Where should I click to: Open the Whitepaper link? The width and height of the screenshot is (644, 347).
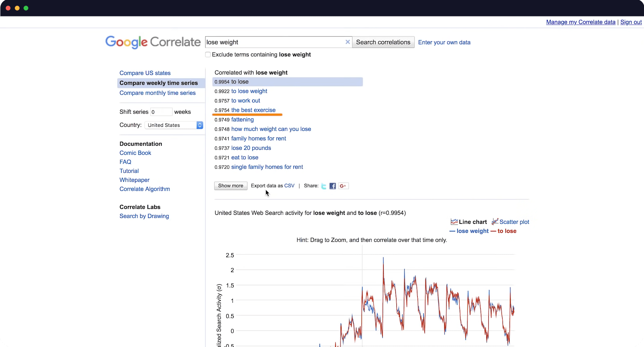134,180
